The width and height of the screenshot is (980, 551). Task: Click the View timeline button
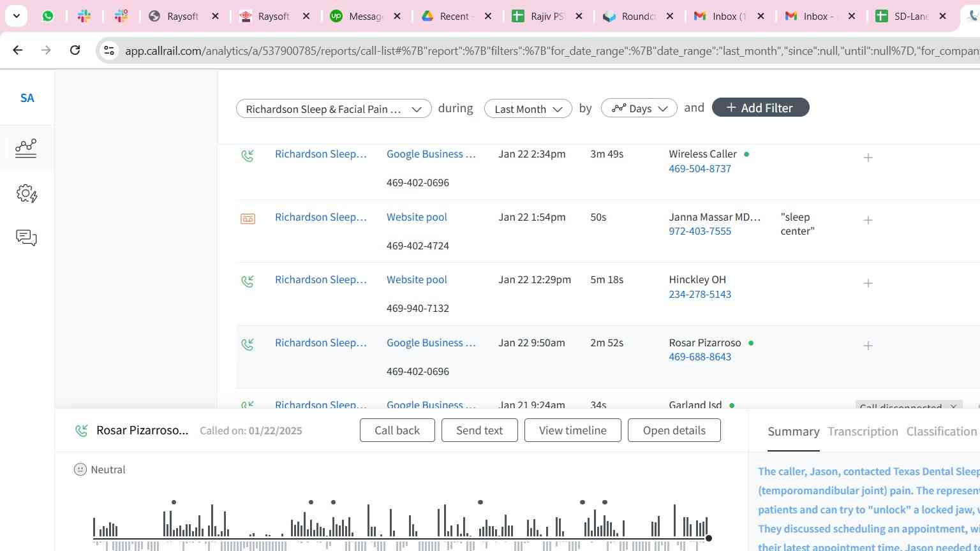click(572, 430)
